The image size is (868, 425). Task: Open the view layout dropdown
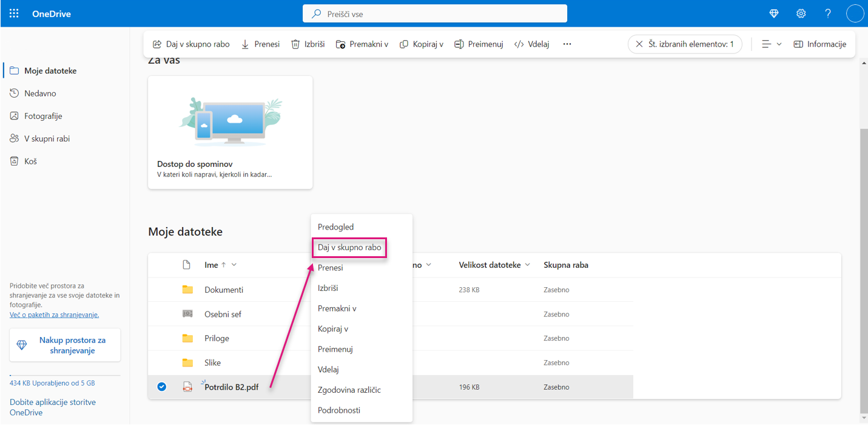click(772, 44)
